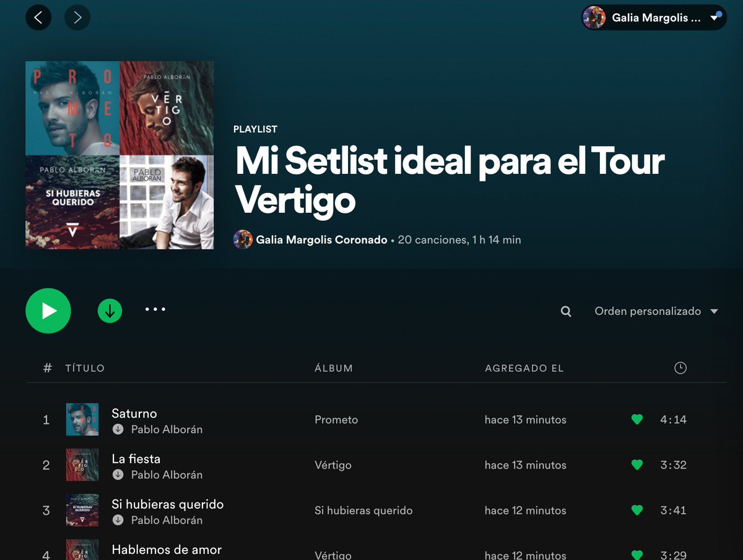Unlike Saturno via its green heart
This screenshot has width=743, height=560.
point(637,420)
